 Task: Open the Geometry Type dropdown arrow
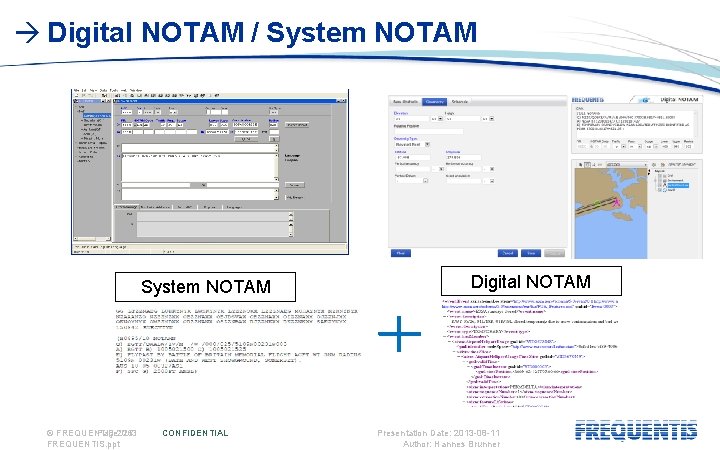pos(428,144)
